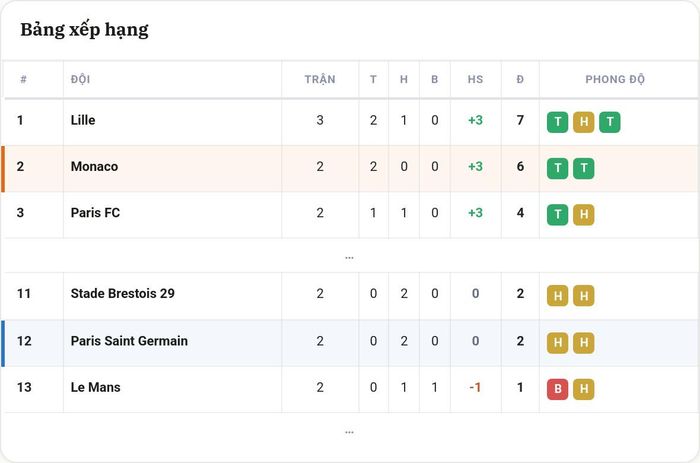Viewport: 700px width, 463px height.
Task: Open the Monaco team link
Action: [94, 167]
